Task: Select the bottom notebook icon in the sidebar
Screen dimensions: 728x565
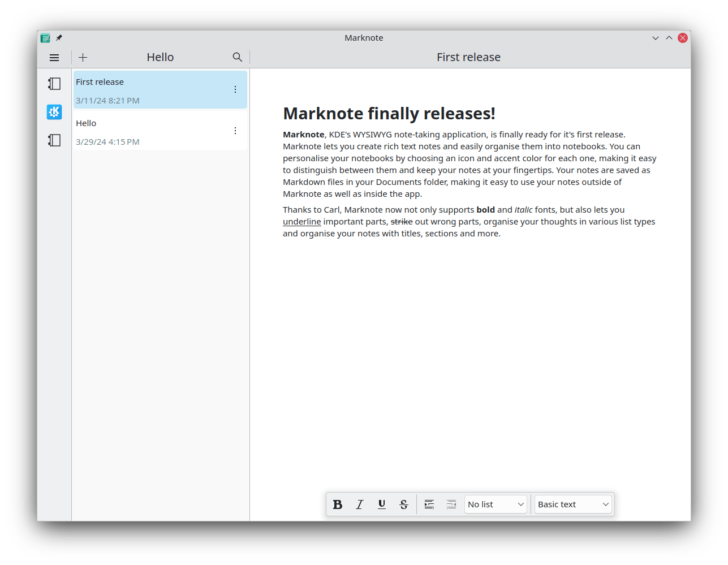Action: point(54,140)
